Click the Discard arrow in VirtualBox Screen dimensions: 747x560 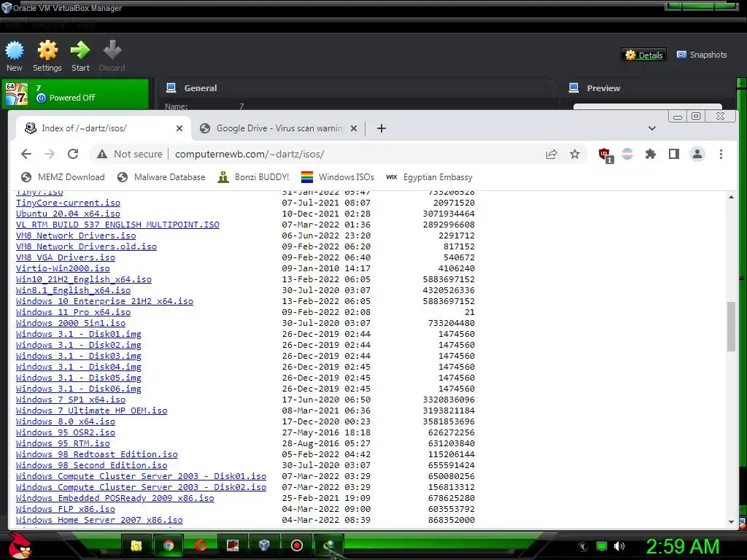112,56
